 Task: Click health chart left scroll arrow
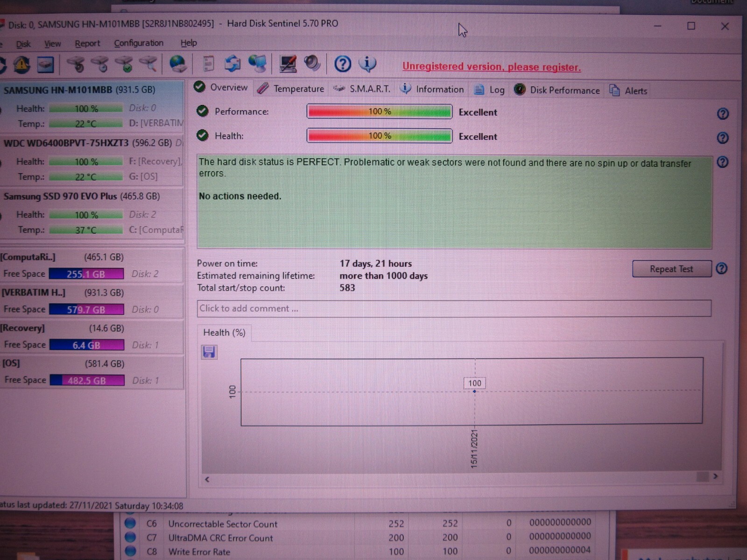[x=207, y=479]
